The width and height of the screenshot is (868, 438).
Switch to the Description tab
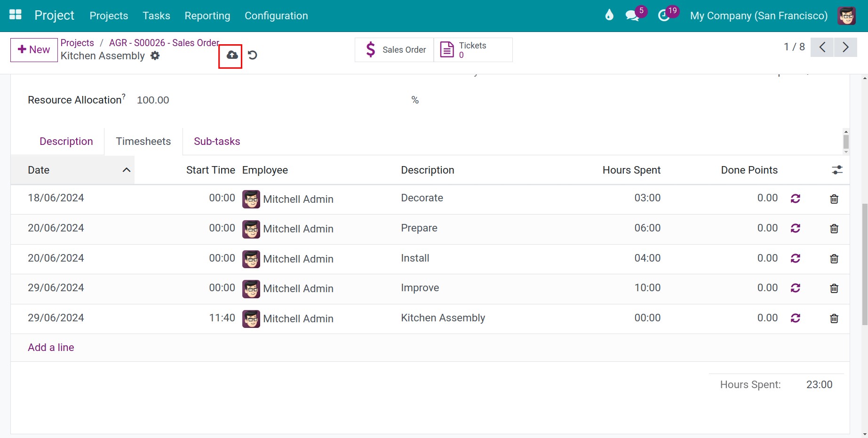pyautogui.click(x=66, y=141)
